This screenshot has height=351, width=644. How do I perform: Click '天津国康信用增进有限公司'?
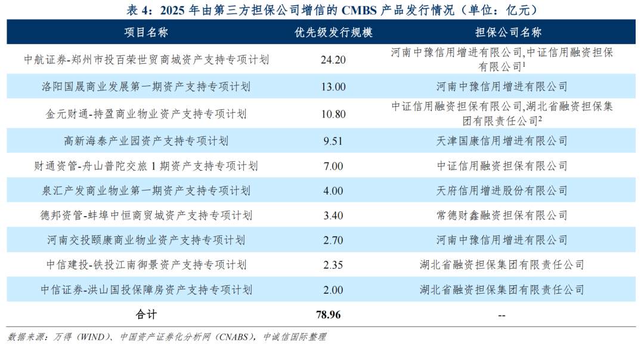pos(502,141)
